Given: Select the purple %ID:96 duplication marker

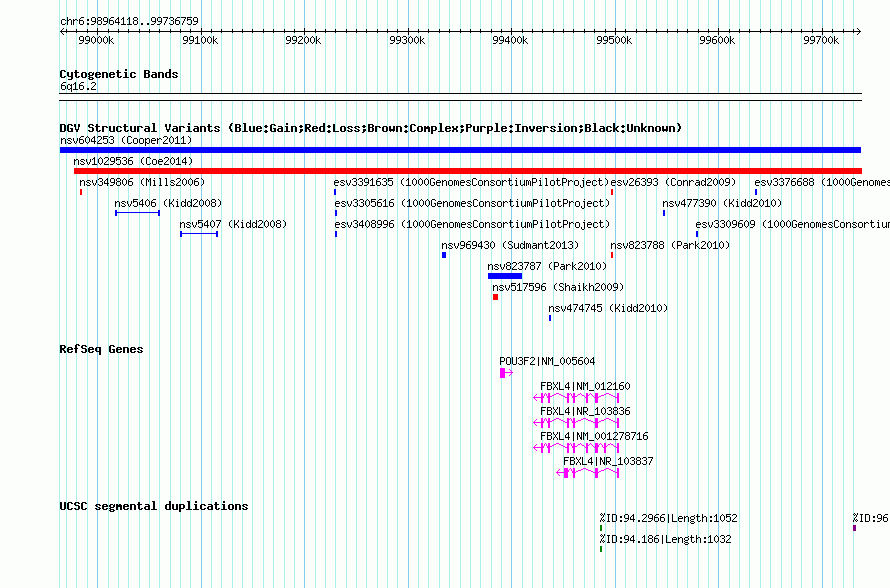Looking at the screenshot, I should [854, 528].
